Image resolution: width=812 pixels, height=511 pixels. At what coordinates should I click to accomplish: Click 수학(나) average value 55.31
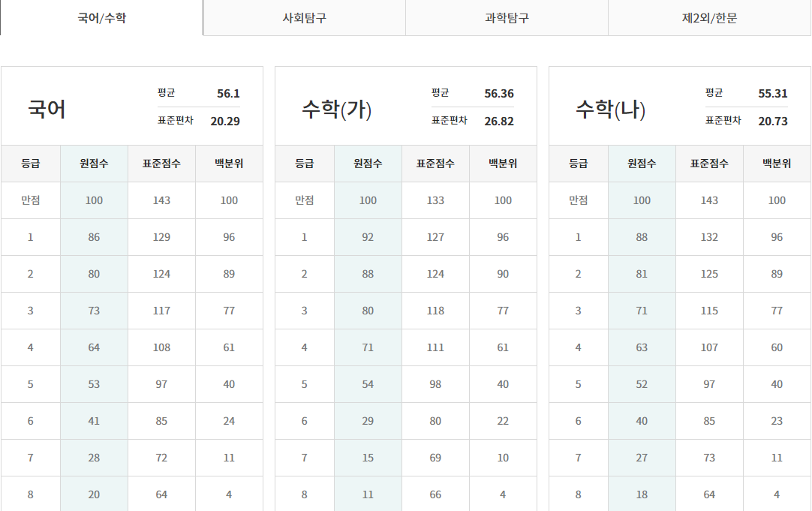click(x=773, y=94)
